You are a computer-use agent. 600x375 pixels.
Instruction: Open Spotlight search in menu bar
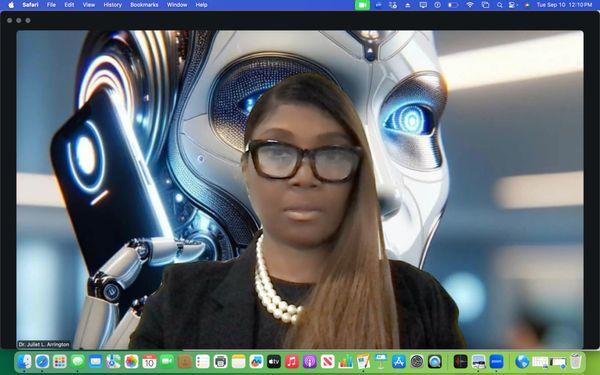click(500, 5)
